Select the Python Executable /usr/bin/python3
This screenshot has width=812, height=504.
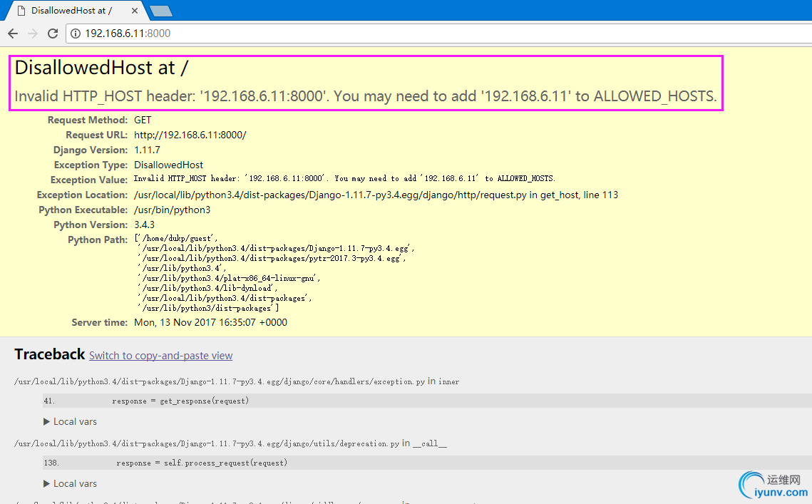(x=172, y=210)
